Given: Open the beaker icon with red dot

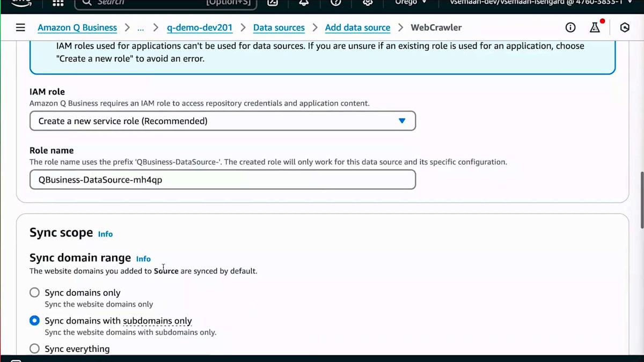Looking at the screenshot, I should click(596, 27).
